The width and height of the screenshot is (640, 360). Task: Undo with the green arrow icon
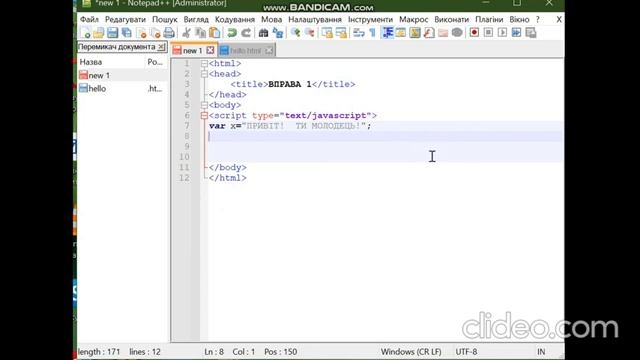(232, 33)
